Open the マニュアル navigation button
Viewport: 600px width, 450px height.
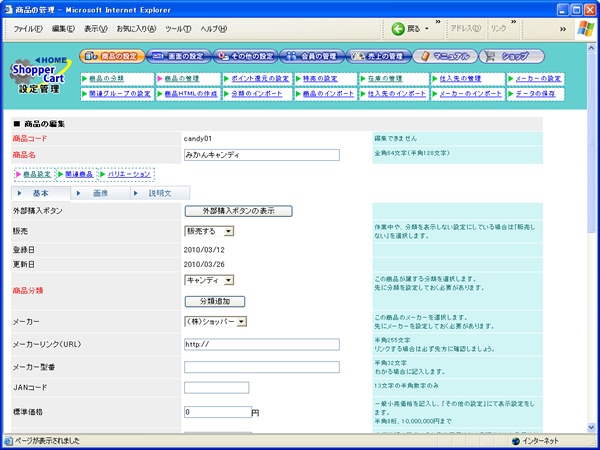pos(445,56)
